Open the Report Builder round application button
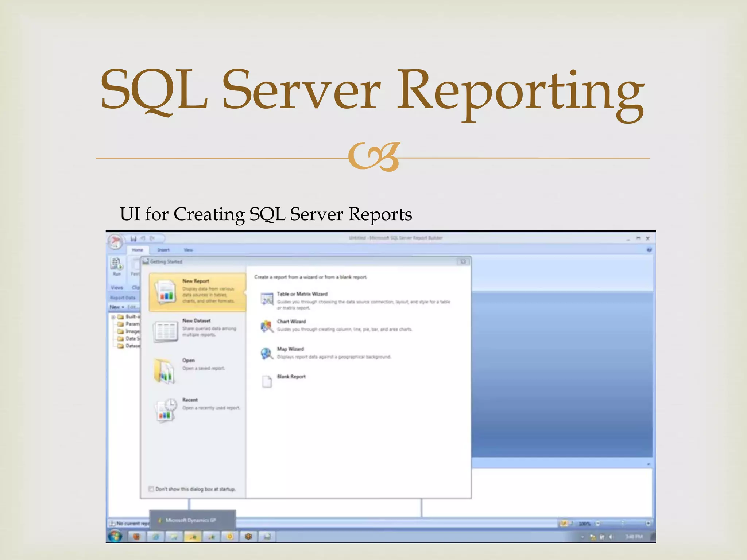The width and height of the screenshot is (747, 560). point(116,241)
